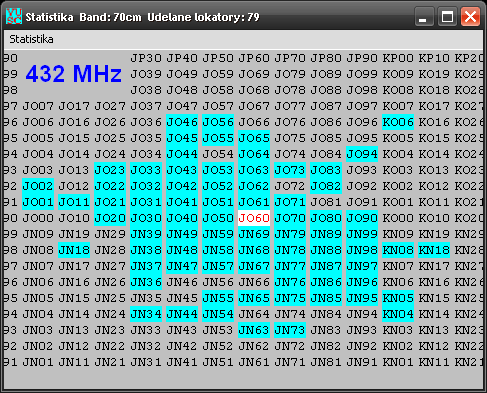The height and width of the screenshot is (393, 487).
Task: Select highlighted locator JN36
Action: pyautogui.click(x=146, y=282)
